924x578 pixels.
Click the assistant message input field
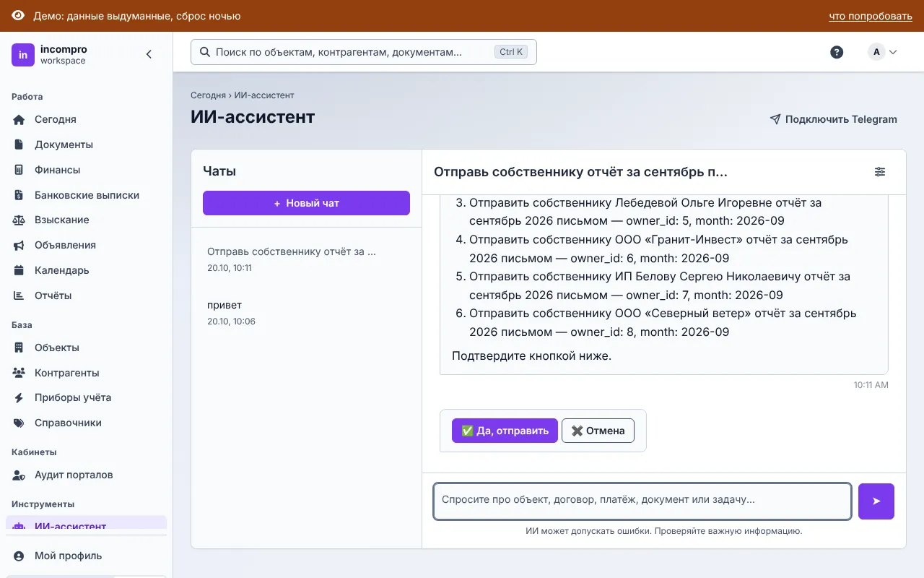[642, 501]
